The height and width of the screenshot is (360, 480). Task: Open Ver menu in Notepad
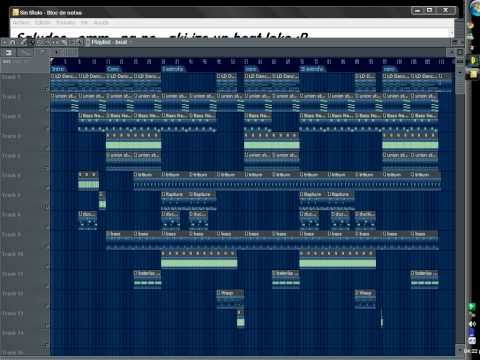tap(84, 22)
